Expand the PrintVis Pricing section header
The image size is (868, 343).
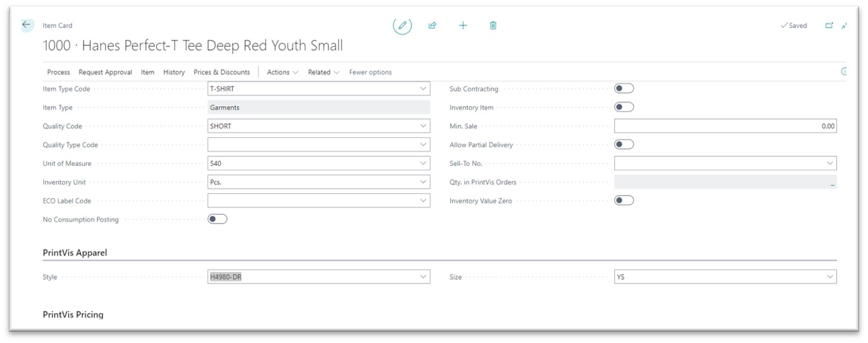point(73,314)
